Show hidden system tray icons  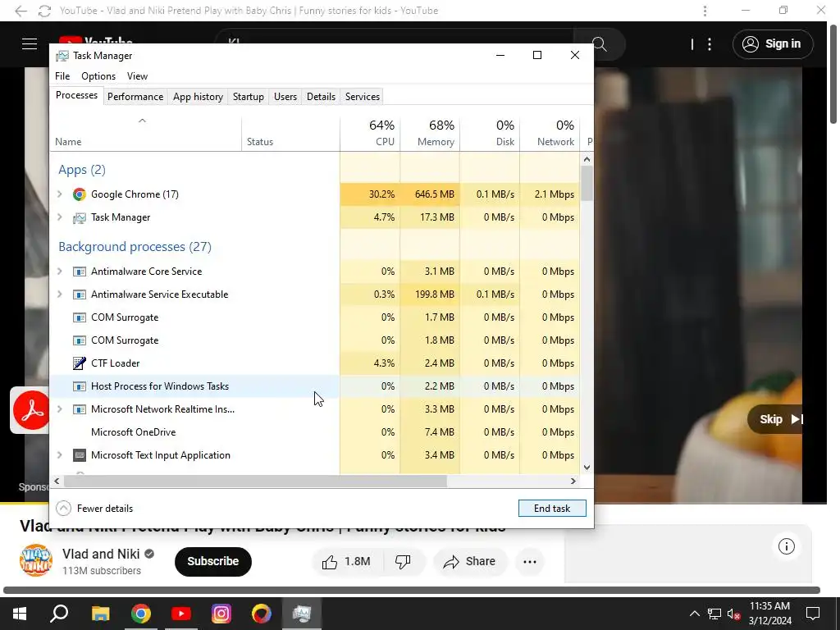pos(694,614)
